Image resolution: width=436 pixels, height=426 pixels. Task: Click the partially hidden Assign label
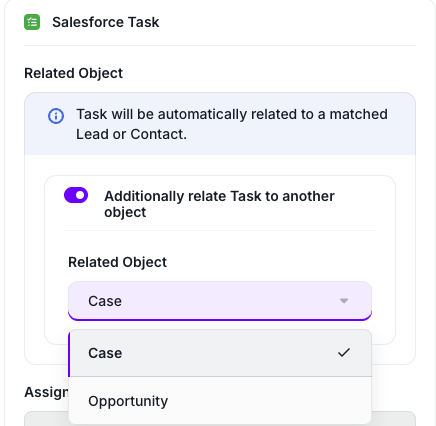click(x=46, y=392)
